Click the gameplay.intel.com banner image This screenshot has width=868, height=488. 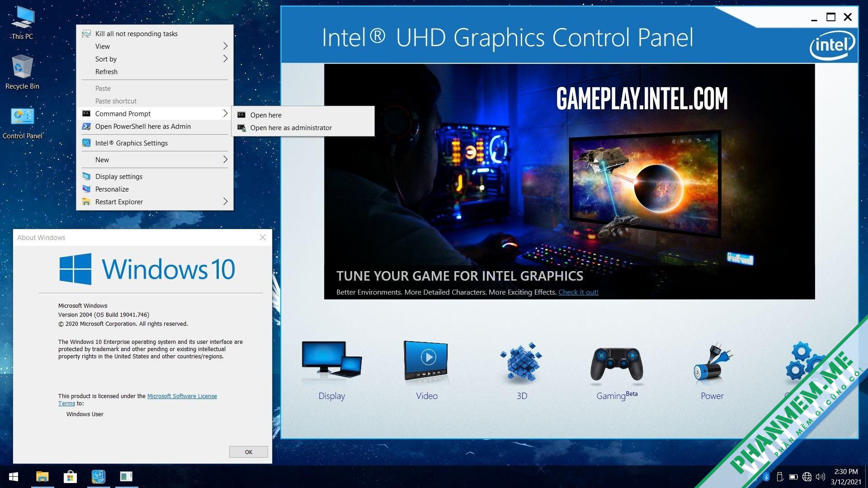coord(569,181)
